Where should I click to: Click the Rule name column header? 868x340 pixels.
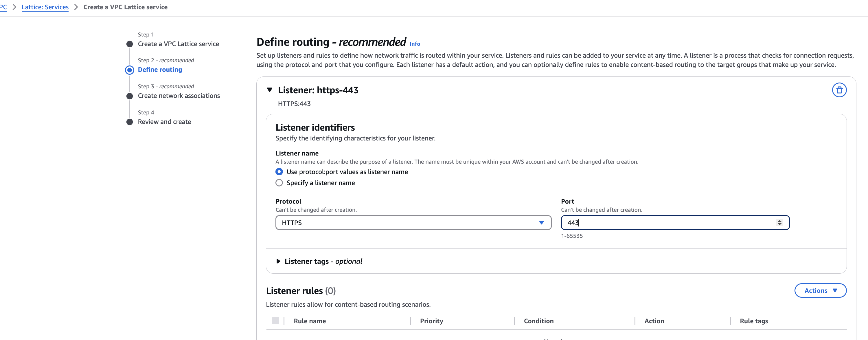[310, 321]
